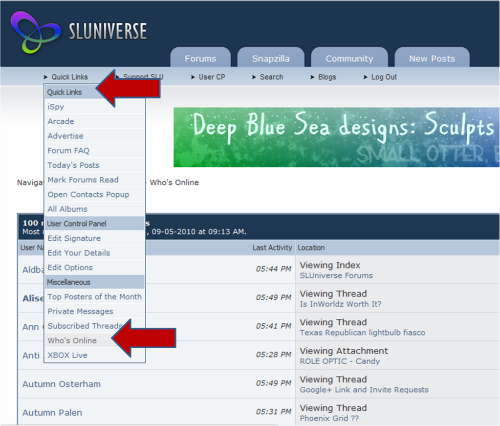Open the New Posts tab

(x=432, y=57)
